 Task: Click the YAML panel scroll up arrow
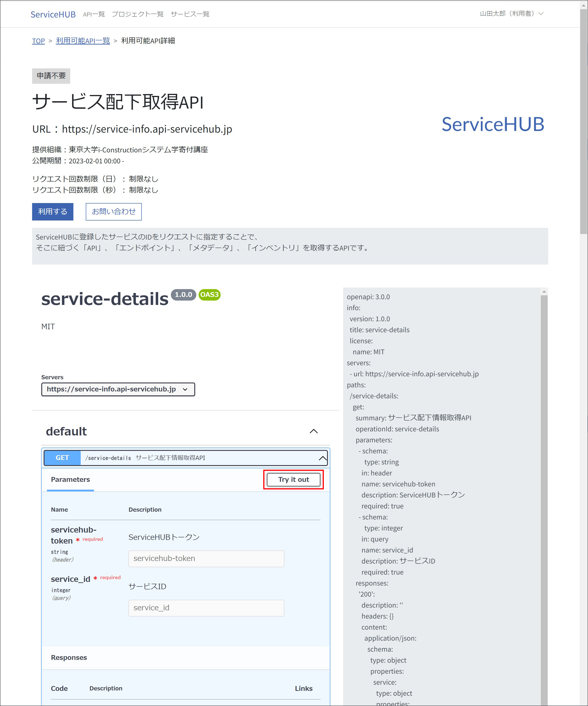tap(544, 291)
